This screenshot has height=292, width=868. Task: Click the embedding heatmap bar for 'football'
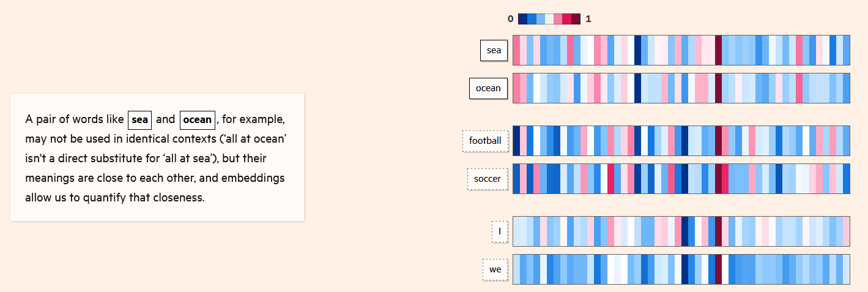pyautogui.click(x=681, y=141)
